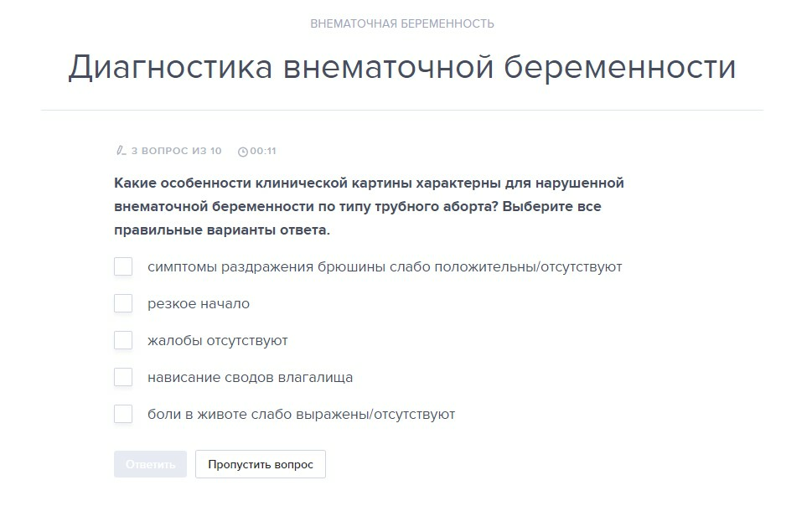Click the '3 вопрос из 10' counter text
The image size is (812, 506).
tap(177, 151)
